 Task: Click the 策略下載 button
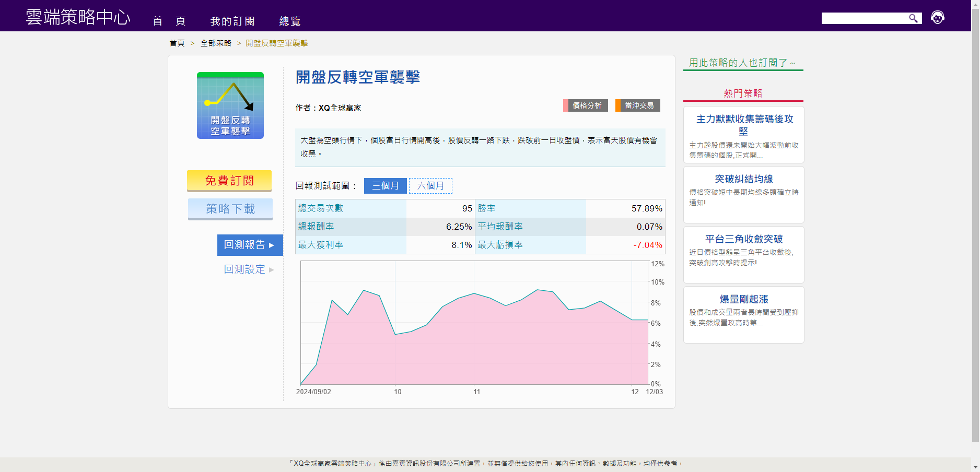(x=230, y=209)
